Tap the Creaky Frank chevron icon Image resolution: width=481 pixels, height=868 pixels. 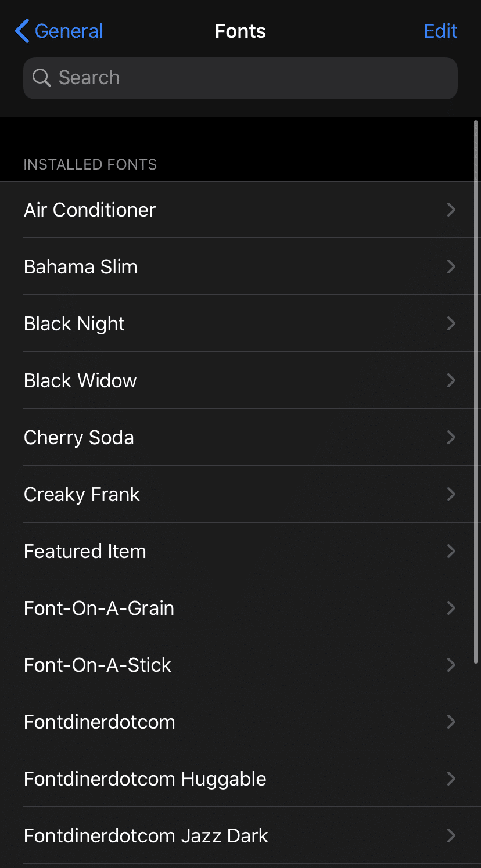pyautogui.click(x=451, y=494)
